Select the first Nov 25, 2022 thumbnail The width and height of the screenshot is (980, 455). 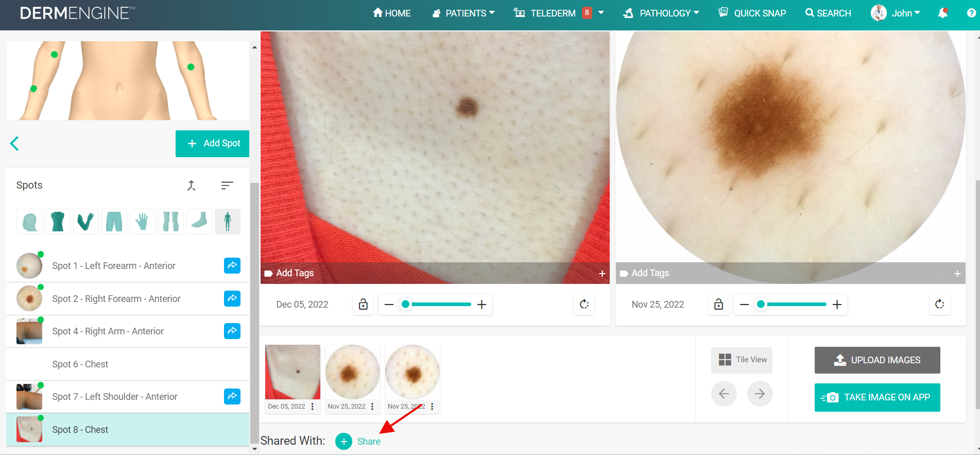click(352, 372)
